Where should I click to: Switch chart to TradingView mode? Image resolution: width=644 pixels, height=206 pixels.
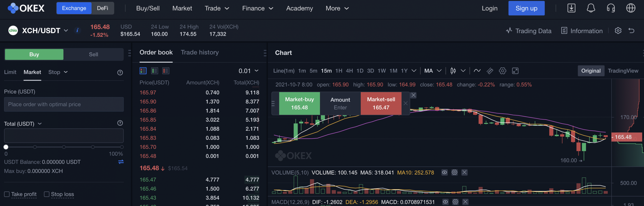(x=623, y=71)
